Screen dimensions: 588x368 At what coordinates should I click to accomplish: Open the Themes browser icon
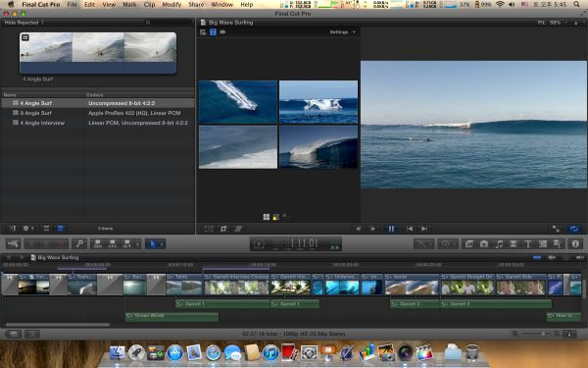click(558, 244)
